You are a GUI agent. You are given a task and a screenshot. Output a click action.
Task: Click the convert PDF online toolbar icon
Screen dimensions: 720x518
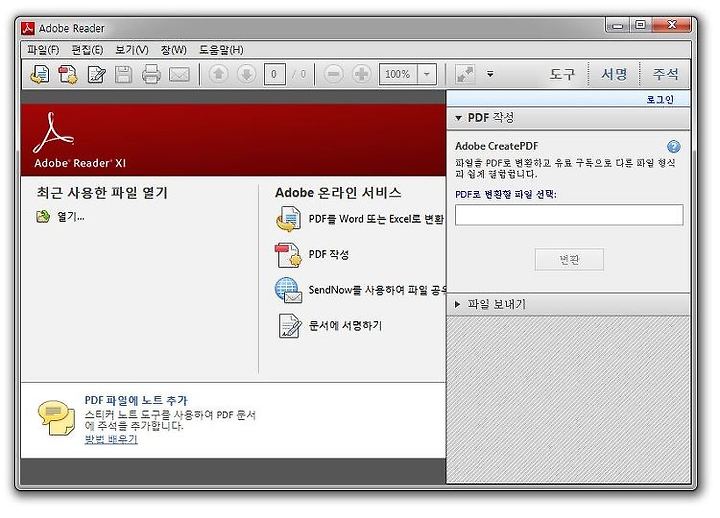click(x=40, y=74)
